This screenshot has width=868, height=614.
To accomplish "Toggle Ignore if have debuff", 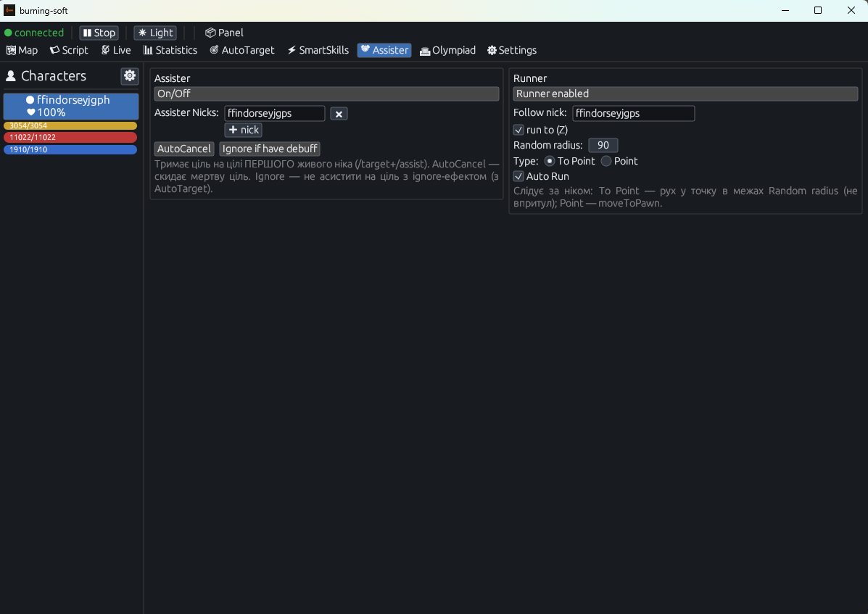I will 270,149.
